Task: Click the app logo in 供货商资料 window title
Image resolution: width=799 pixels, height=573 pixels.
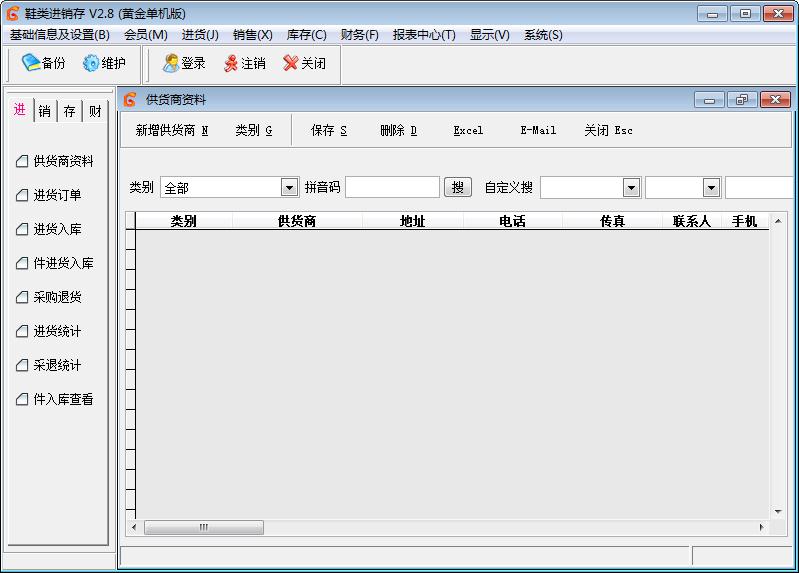Action: pyautogui.click(x=130, y=99)
